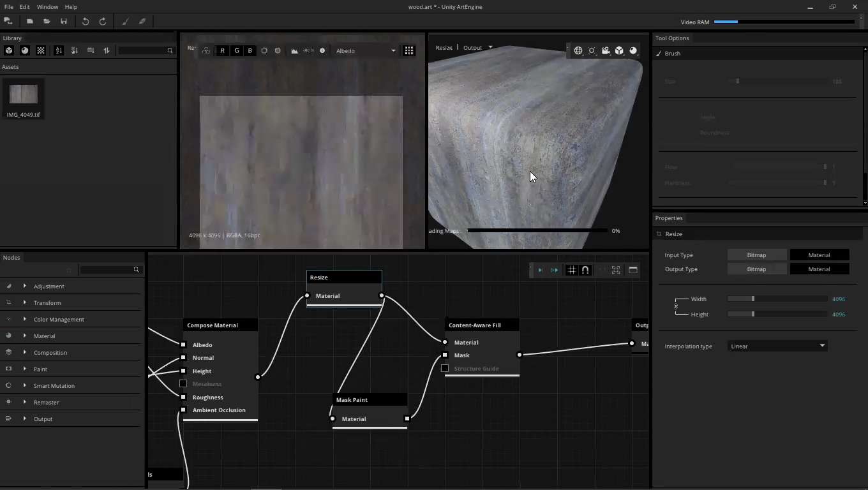868x490 pixels.
Task: Click the histogram icon in 2D view
Action: [x=294, y=50]
